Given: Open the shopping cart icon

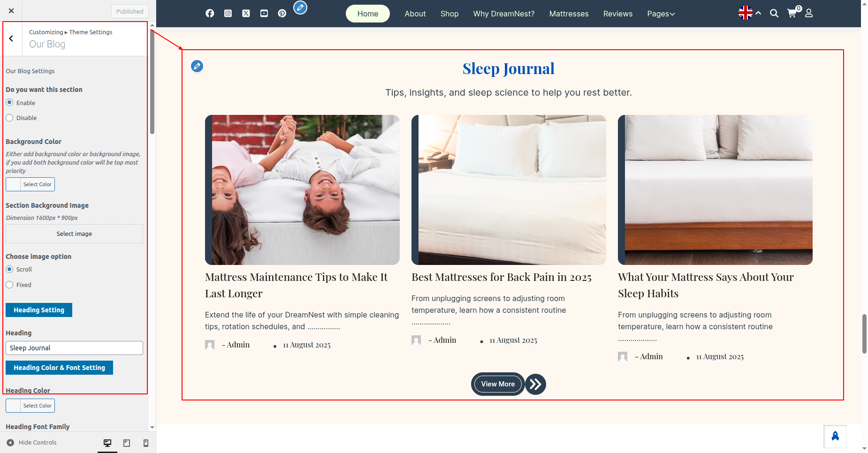Looking at the screenshot, I should (x=792, y=14).
